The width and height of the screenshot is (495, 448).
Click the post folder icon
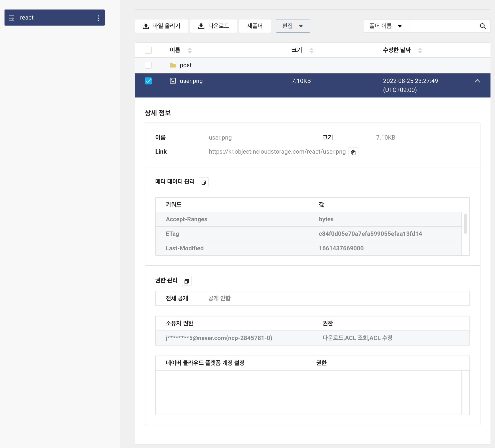click(x=173, y=65)
